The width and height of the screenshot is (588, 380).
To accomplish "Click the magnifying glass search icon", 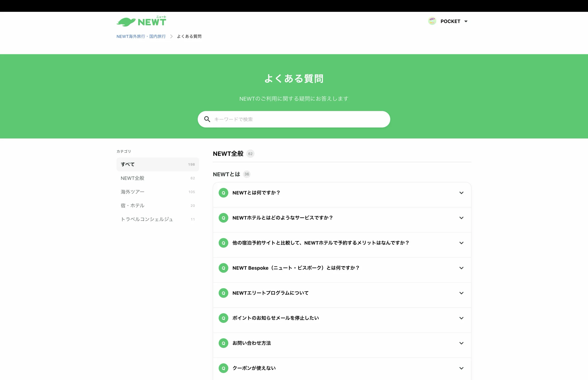I will coord(207,119).
